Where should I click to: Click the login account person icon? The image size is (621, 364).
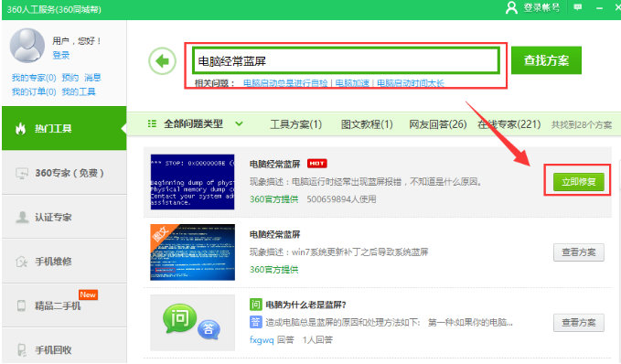[511, 7]
